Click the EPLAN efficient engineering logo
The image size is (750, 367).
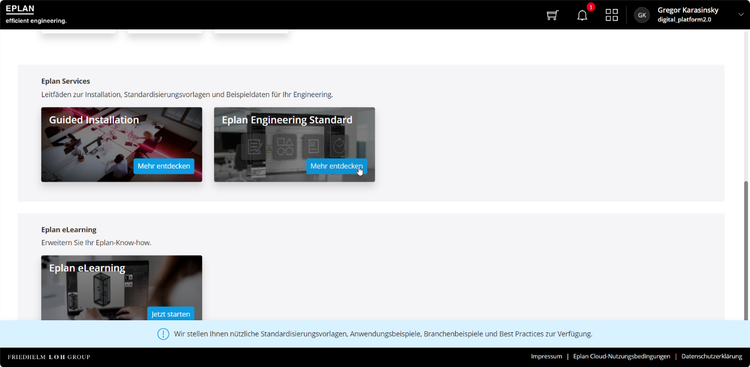point(36,14)
